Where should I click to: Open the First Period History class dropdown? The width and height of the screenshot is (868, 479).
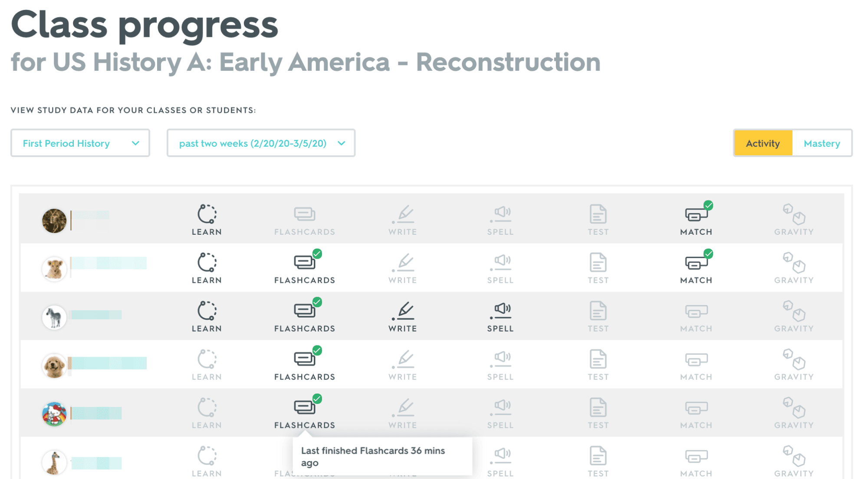point(80,143)
